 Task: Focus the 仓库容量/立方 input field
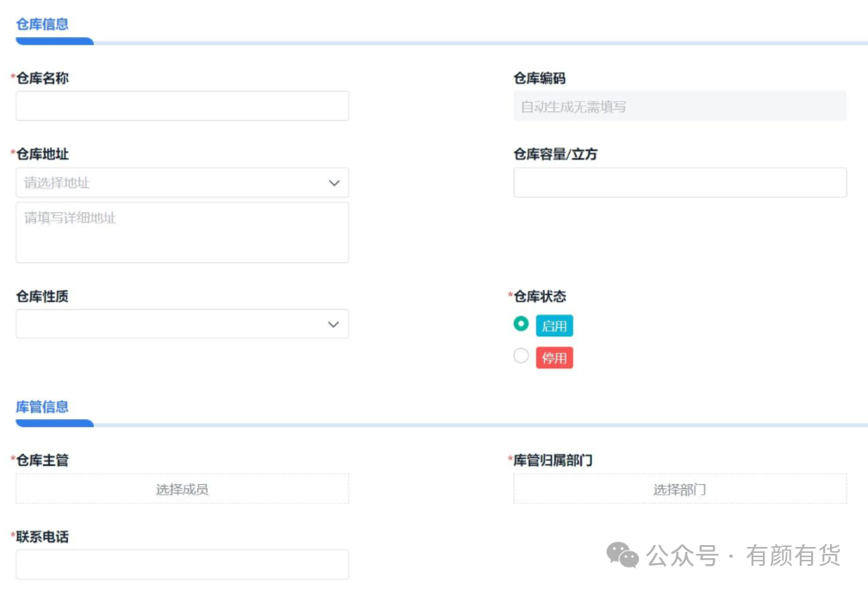(x=679, y=183)
